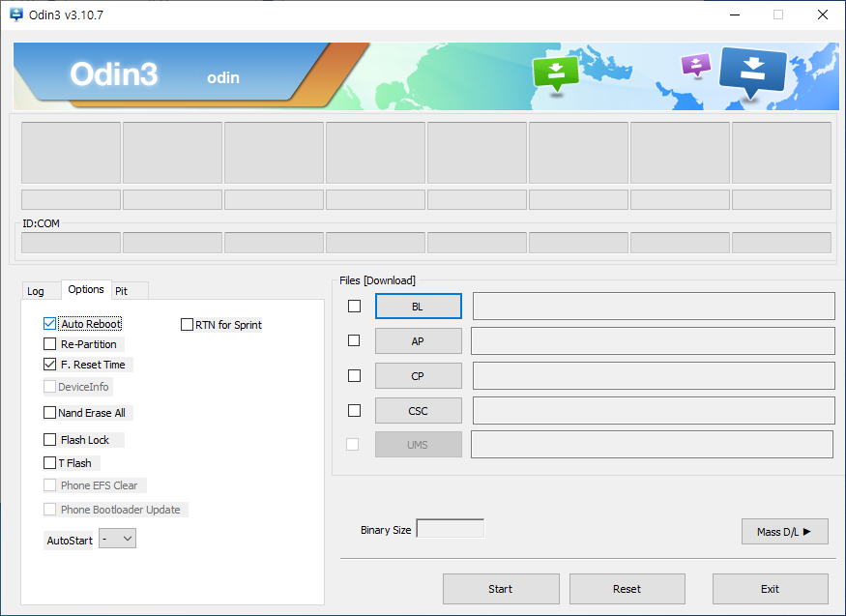Click the Reset button
The height and width of the screenshot is (616, 846).
627,589
